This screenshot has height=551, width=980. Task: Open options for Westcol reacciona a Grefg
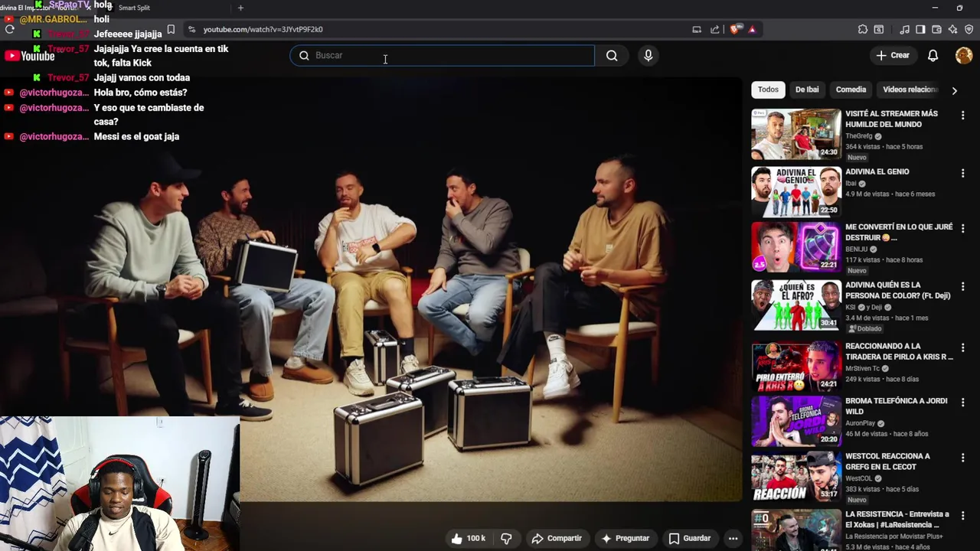[962, 457]
